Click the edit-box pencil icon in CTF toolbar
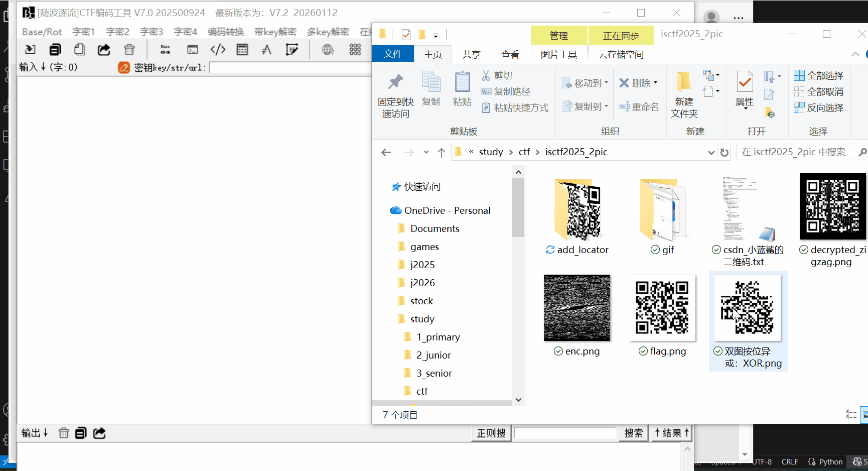This screenshot has height=471, width=868. (292, 49)
